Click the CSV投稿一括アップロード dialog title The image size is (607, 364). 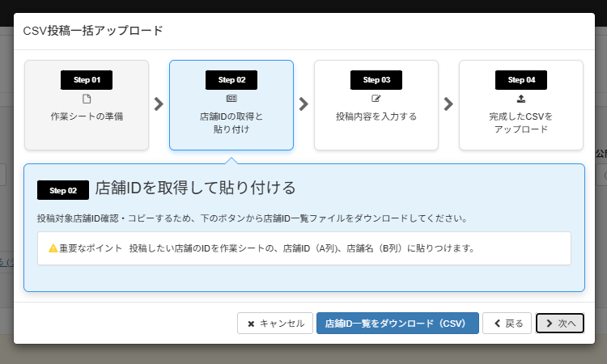pyautogui.click(x=93, y=31)
